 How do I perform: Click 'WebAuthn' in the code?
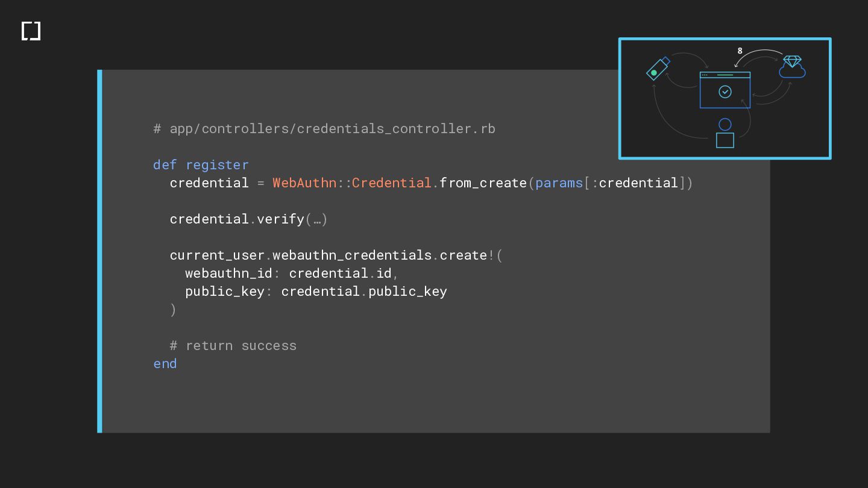304,183
